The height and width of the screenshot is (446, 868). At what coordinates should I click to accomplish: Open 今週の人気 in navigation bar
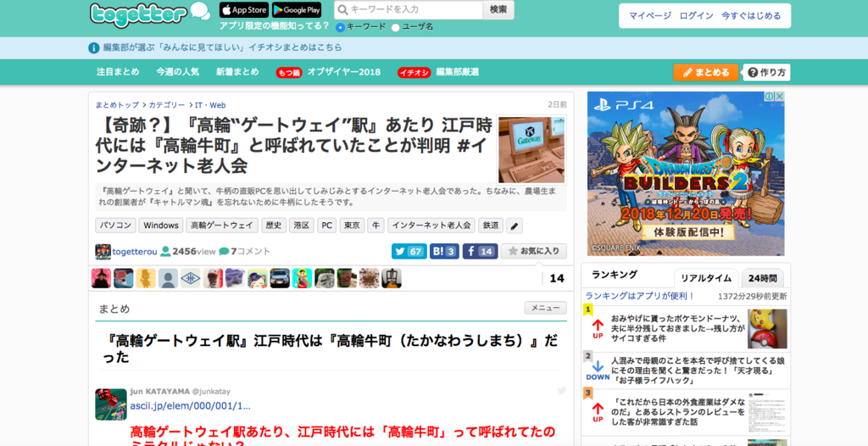pos(177,72)
